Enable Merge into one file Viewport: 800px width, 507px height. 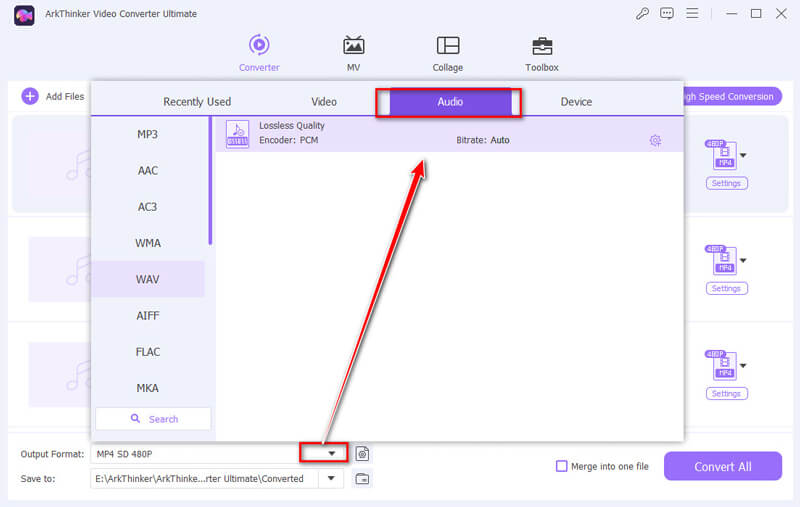tap(561, 466)
